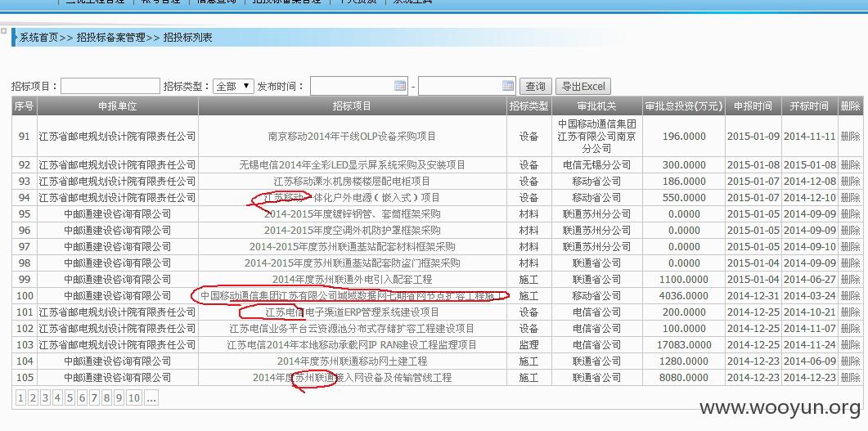Open project 江苏移动溧水机房楼楼层配电柜项目
Image resolution: width=868 pixels, height=431 pixels.
click(x=352, y=181)
